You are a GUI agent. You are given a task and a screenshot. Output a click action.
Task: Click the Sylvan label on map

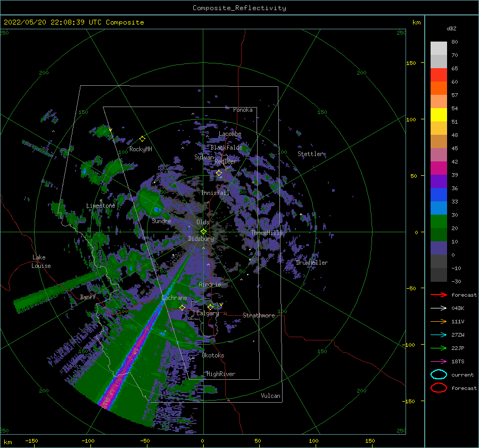(204, 157)
